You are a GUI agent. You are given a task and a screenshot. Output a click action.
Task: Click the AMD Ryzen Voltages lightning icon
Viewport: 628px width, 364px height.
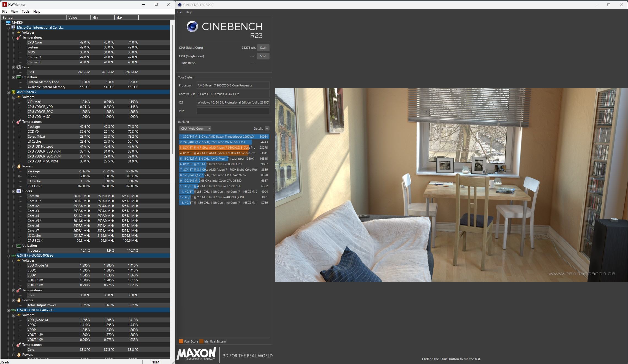pyautogui.click(x=18, y=97)
